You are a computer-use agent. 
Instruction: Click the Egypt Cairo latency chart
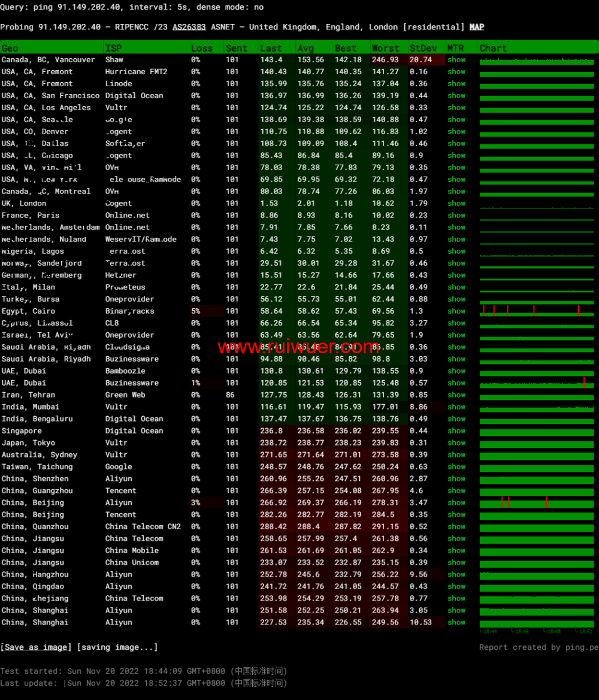tap(537, 311)
